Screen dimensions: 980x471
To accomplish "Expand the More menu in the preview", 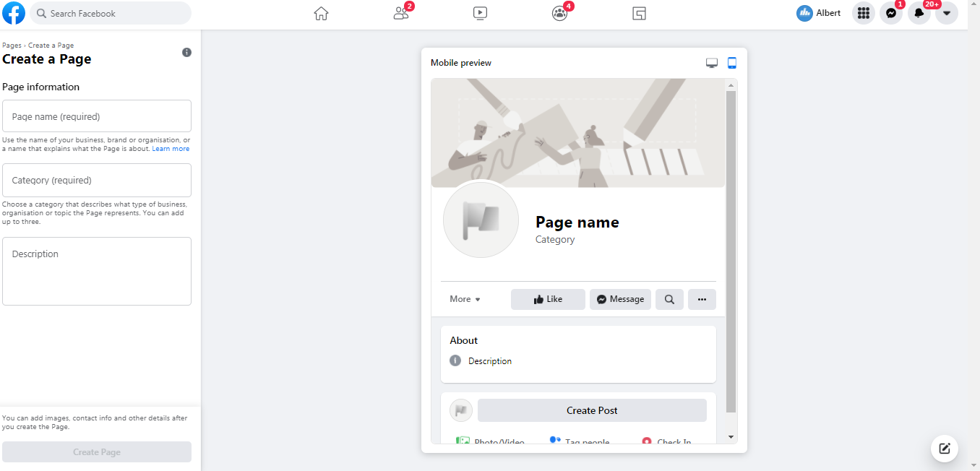I will coord(465,298).
